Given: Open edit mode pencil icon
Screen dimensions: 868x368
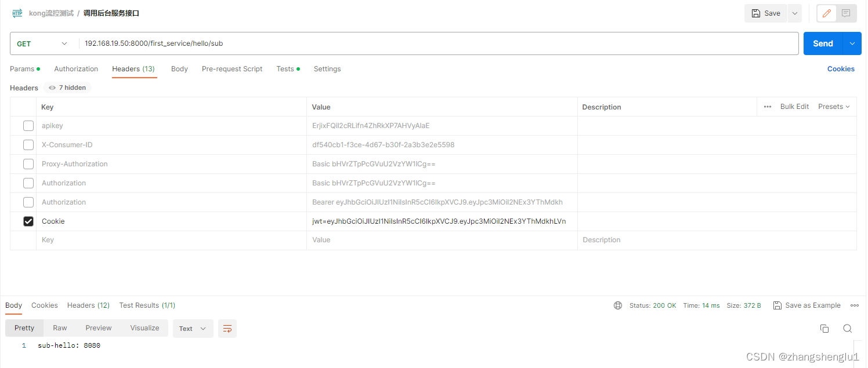Looking at the screenshot, I should point(827,13).
